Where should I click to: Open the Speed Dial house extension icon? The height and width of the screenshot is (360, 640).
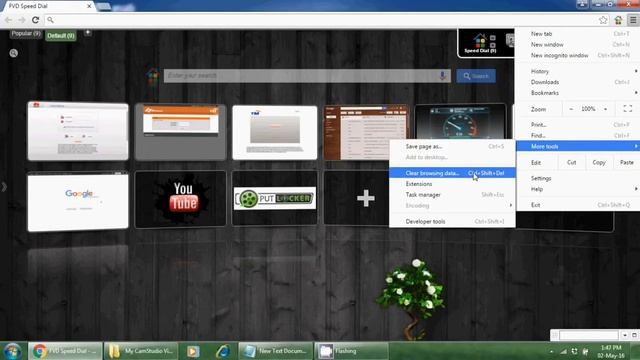pos(618,20)
